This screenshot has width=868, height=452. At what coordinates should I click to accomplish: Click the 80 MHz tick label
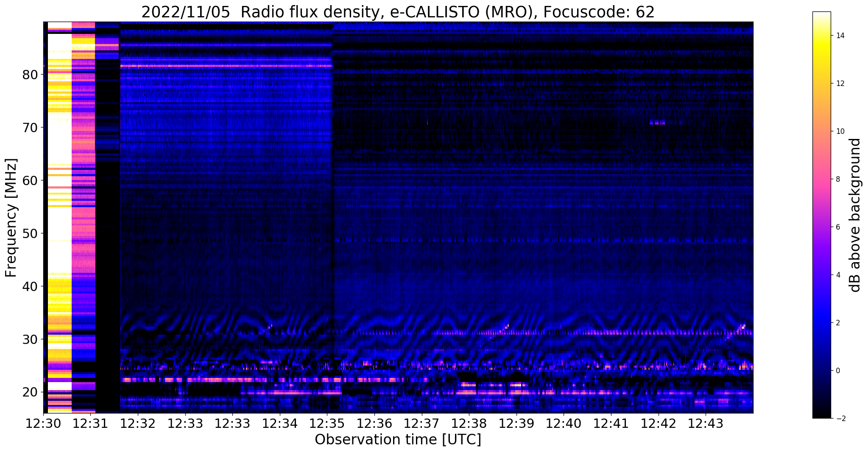[31, 75]
